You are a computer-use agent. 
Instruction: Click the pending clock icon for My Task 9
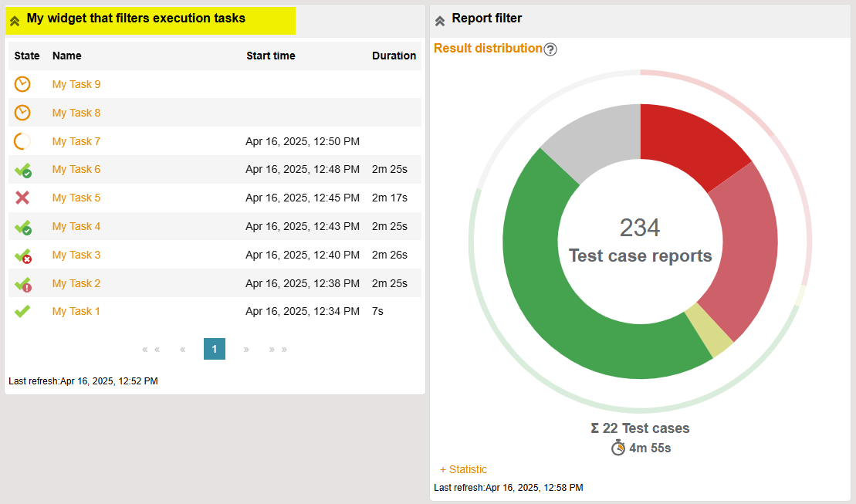(x=22, y=84)
